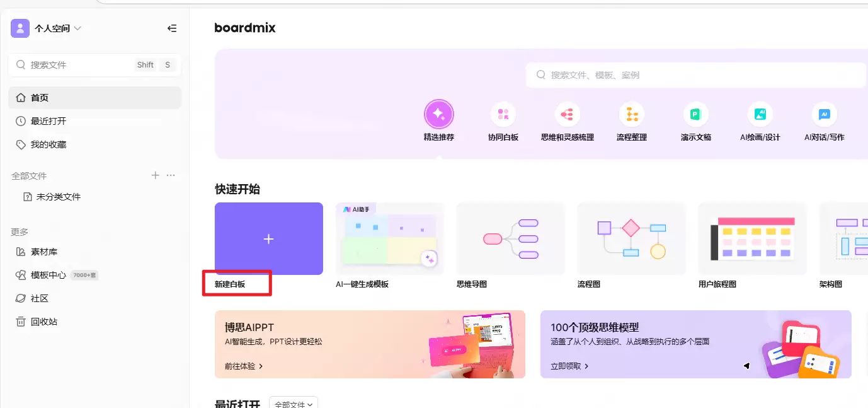Click the purple 新建白板 plus tile
The width and height of the screenshot is (868, 408).
(x=269, y=238)
